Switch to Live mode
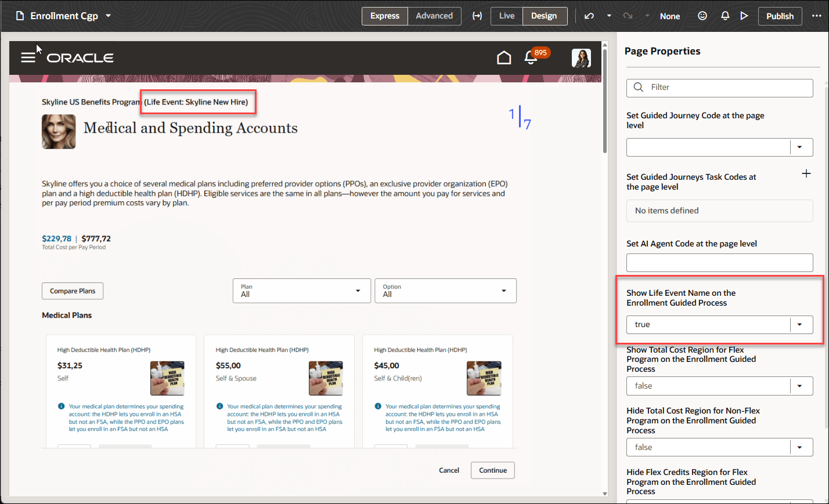 click(x=506, y=16)
